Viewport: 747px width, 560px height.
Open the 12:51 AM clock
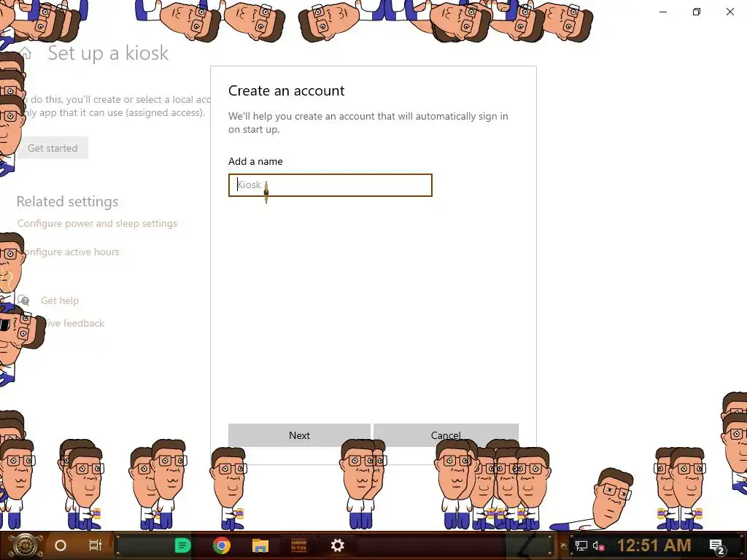[654, 545]
